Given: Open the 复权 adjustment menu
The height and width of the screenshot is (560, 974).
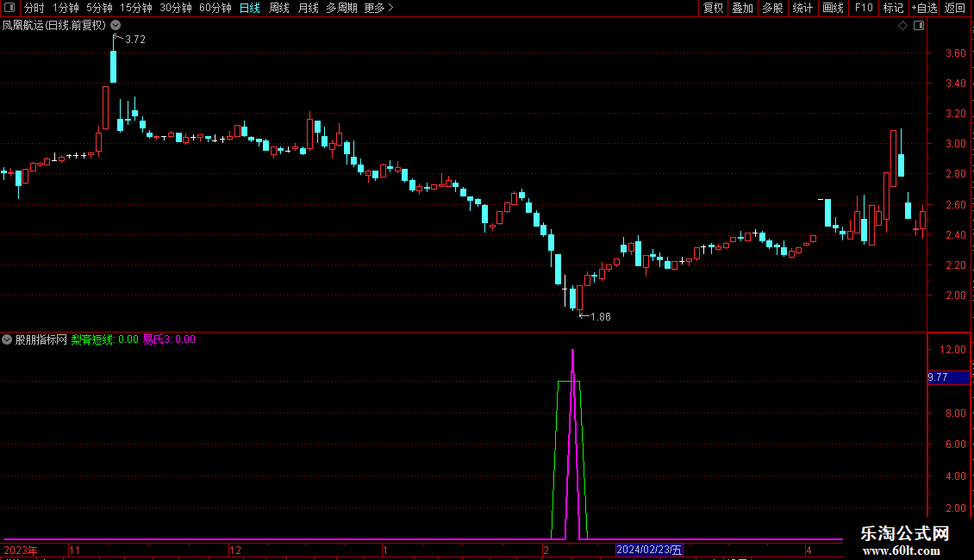Looking at the screenshot, I should (713, 8).
